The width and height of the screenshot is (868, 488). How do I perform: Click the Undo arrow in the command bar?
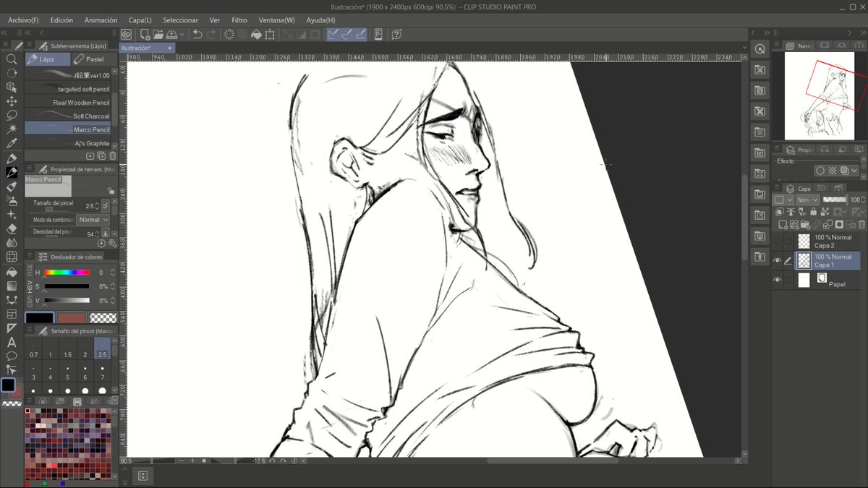[197, 34]
